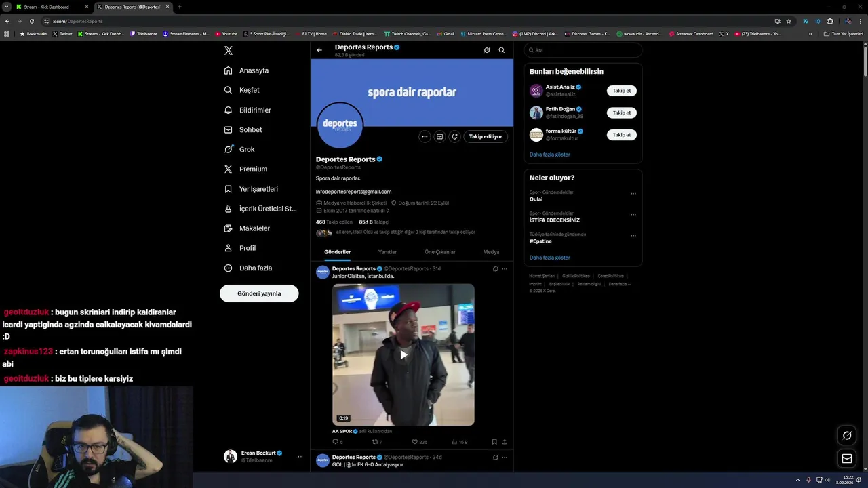Open floating messages button at bottom right
The height and width of the screenshot is (488, 868).
tap(847, 459)
